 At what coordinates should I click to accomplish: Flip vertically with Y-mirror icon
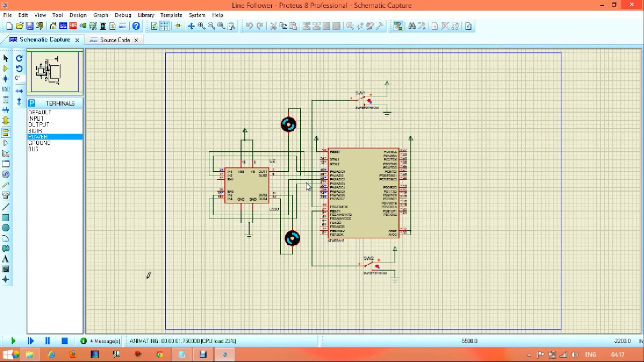click(19, 102)
